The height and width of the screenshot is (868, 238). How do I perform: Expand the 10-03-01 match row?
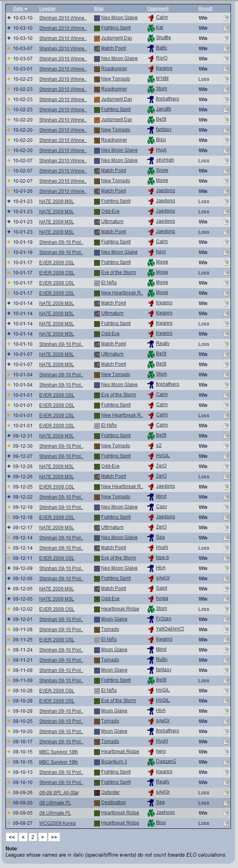[9, 69]
